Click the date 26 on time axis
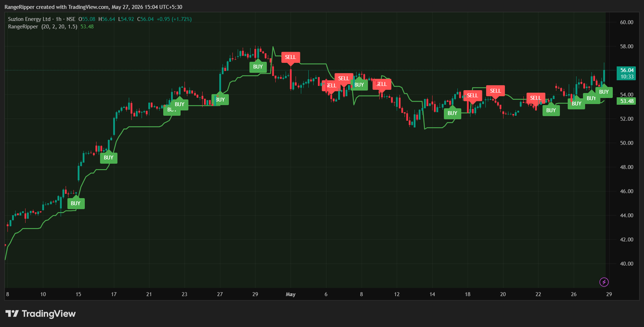This screenshot has height=327, width=644. (573, 294)
